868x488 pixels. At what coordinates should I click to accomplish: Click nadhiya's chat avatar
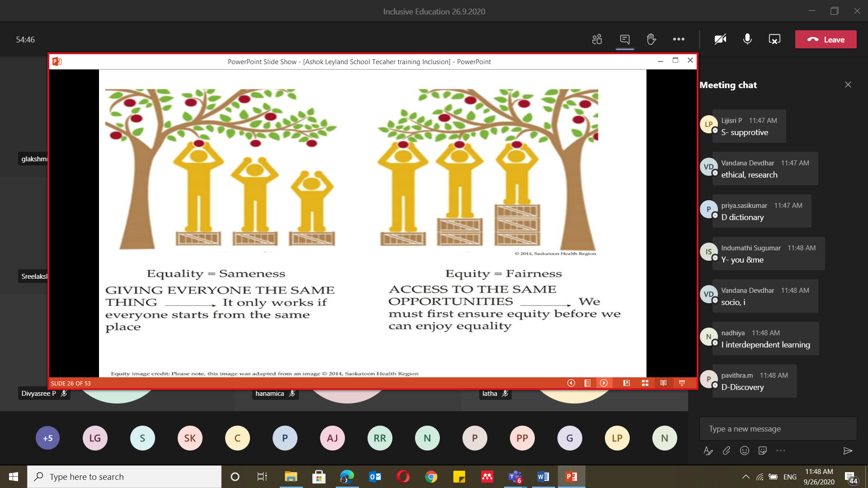click(708, 337)
